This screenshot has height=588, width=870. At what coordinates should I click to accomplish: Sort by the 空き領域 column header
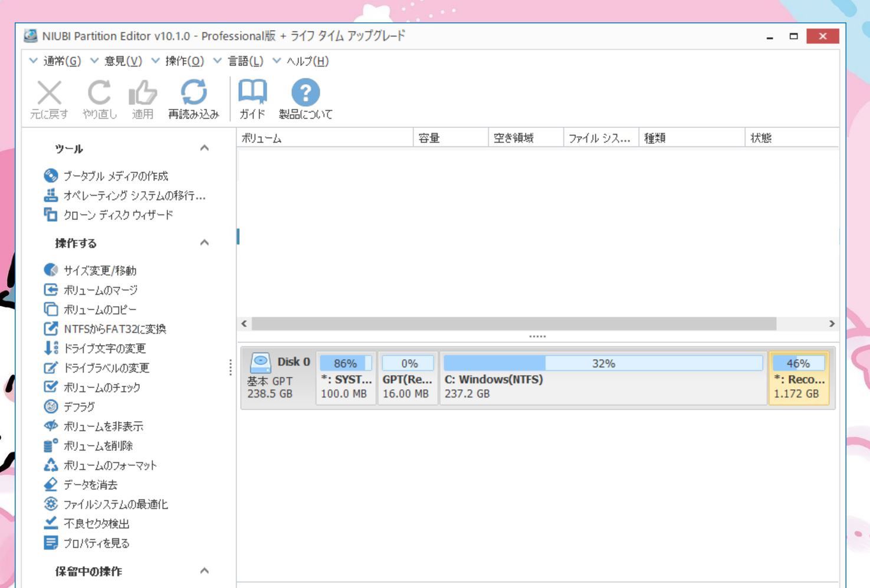(x=526, y=138)
